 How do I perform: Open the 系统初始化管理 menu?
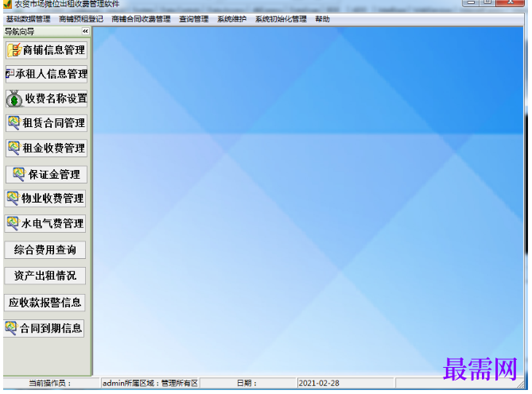(x=281, y=19)
